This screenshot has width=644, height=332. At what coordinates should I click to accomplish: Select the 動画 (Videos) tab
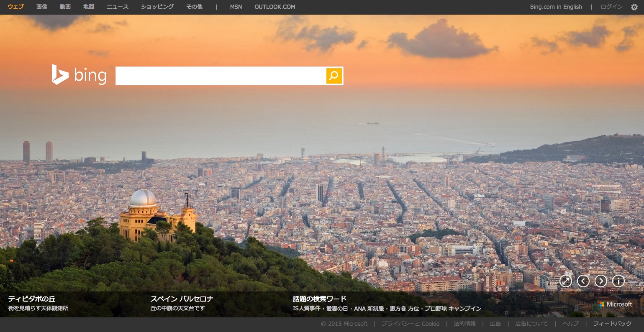[65, 7]
